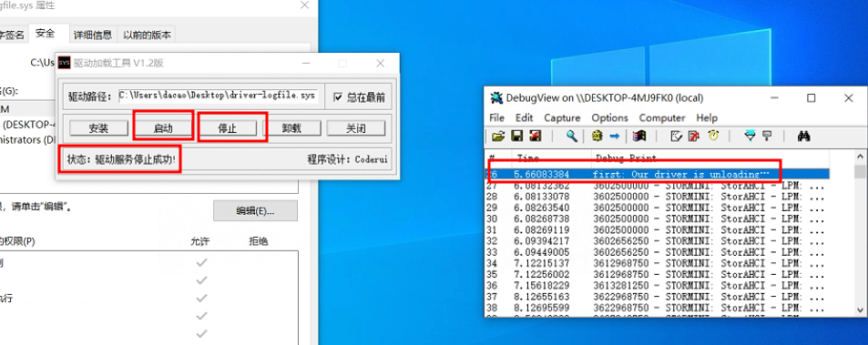
Task: Switch to the 详细信息 tab
Action: tap(93, 35)
